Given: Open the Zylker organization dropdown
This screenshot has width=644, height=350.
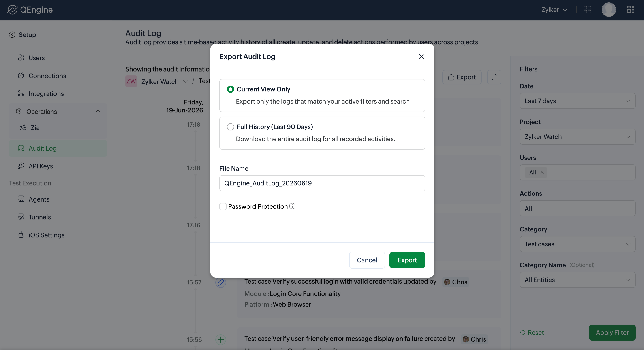Looking at the screenshot, I should click(x=554, y=10).
